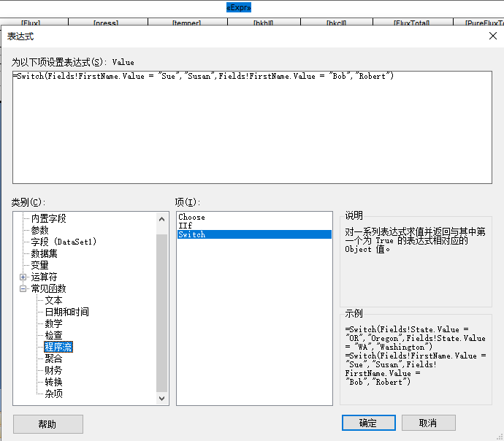
Task: Select 字段 (DataSet1) category
Action: [64, 242]
